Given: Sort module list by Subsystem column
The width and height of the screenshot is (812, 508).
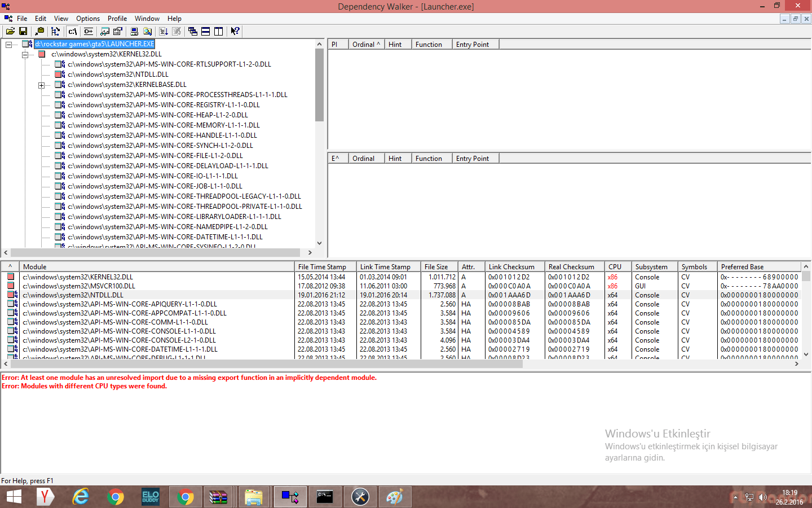Looking at the screenshot, I should [x=655, y=267].
